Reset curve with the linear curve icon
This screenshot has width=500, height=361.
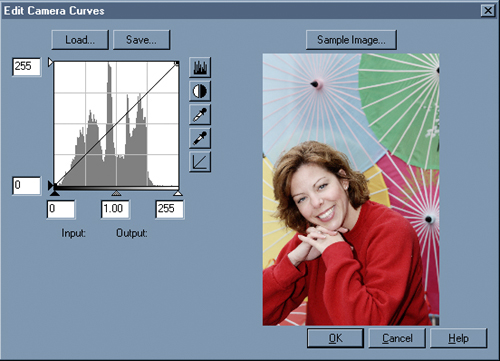(x=200, y=162)
